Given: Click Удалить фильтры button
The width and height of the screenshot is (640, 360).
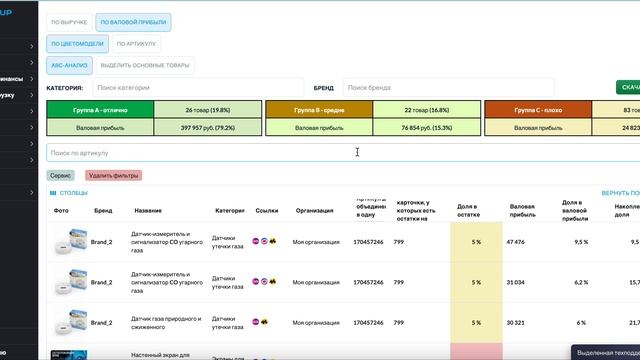Looking at the screenshot, I should click(113, 176).
